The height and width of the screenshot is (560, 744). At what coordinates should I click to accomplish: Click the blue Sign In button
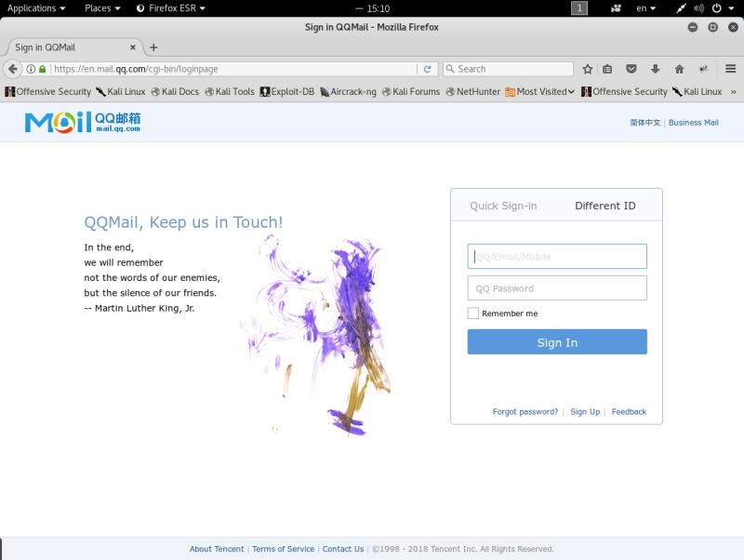pyautogui.click(x=557, y=342)
